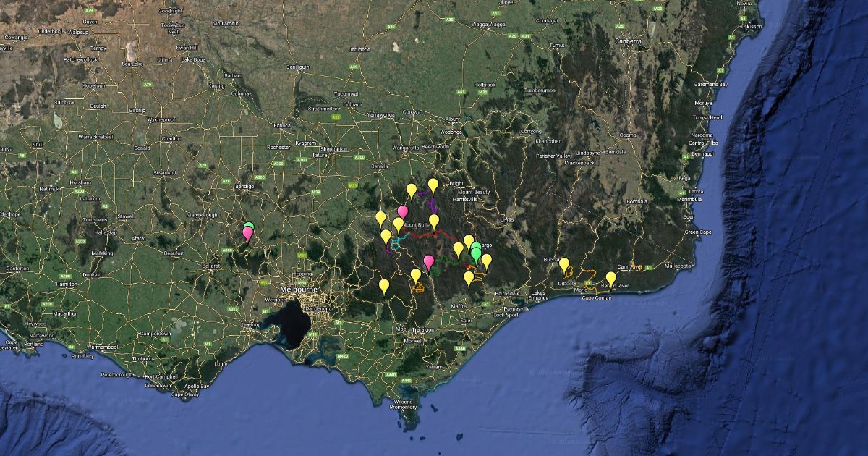This screenshot has height=456, width=868.
Task: Select the Wilsons Promontory label
Action: click(x=404, y=403)
